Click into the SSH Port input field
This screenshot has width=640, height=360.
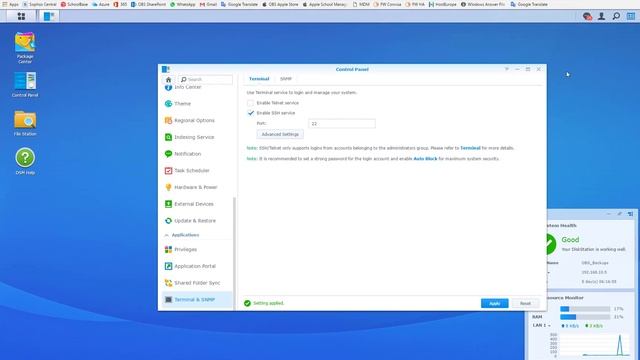(342, 123)
